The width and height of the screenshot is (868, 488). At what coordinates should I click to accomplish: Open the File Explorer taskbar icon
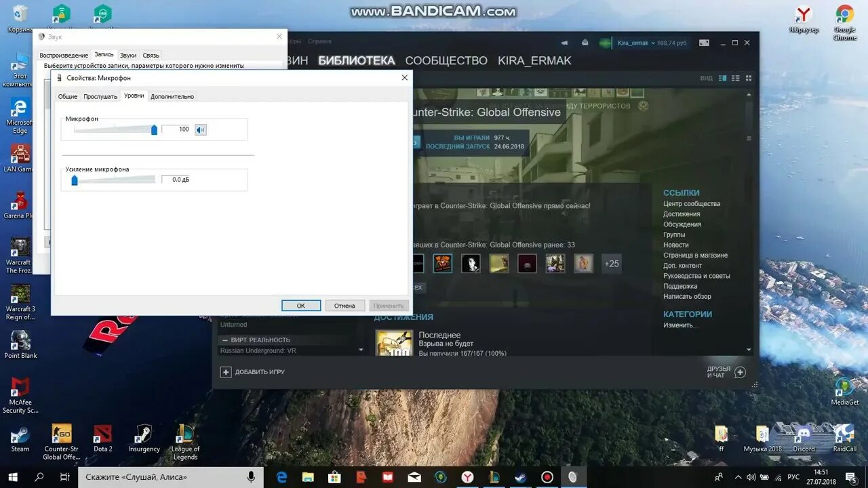(x=308, y=477)
